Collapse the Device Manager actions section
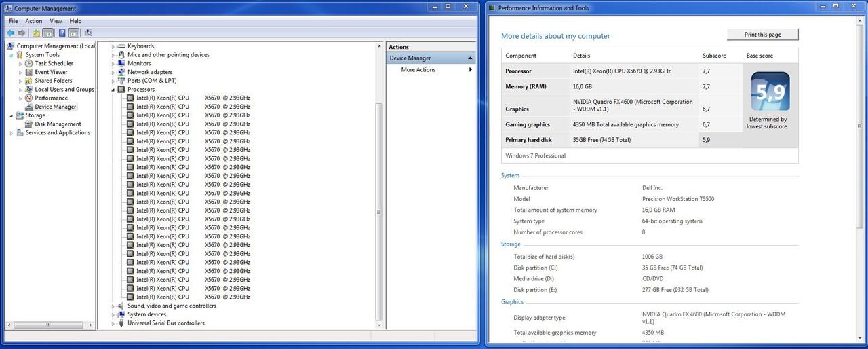868x349 pixels. coord(470,58)
